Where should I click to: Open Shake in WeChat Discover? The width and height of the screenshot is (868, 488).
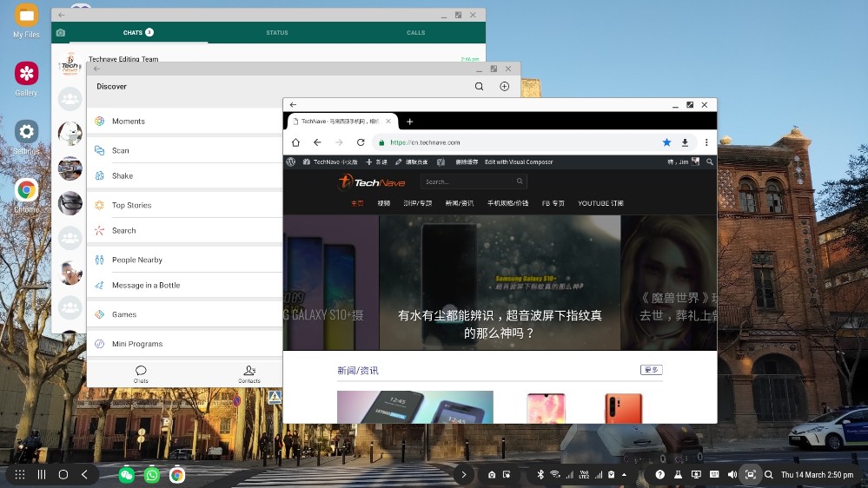(185, 176)
